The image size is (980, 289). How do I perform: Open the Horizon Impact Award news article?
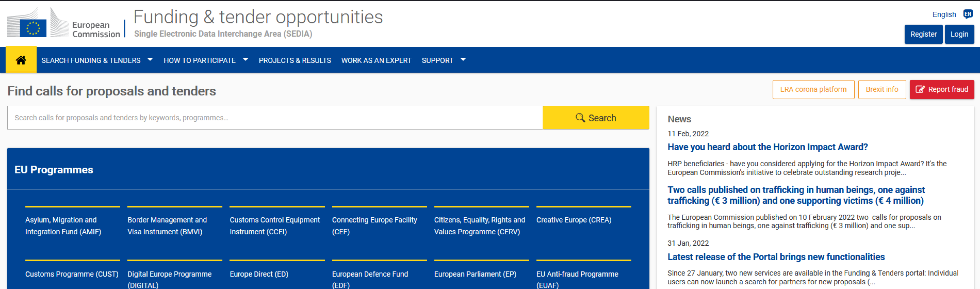click(x=767, y=147)
